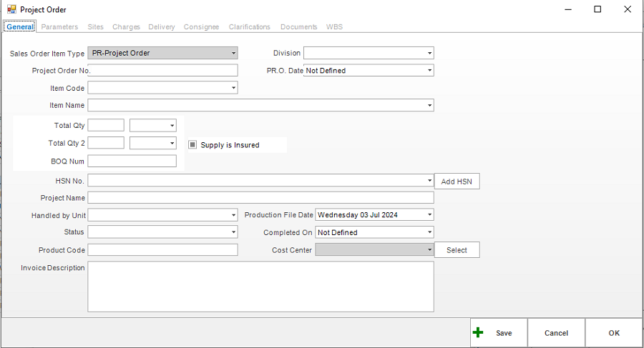644x348 pixels.
Task: Toggle the Supply is Insured checkbox
Action: click(x=192, y=145)
